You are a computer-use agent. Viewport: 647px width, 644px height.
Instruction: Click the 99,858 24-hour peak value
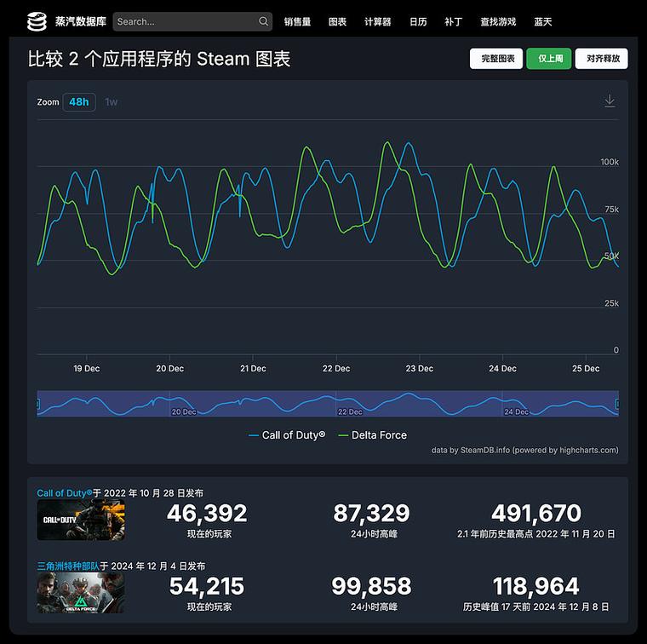372,586
